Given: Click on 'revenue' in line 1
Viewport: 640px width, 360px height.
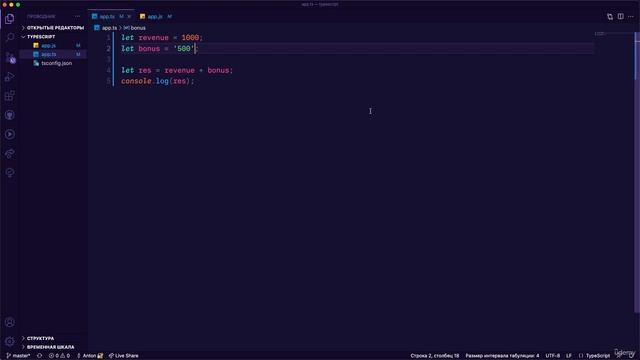Looking at the screenshot, I should 153,38.
